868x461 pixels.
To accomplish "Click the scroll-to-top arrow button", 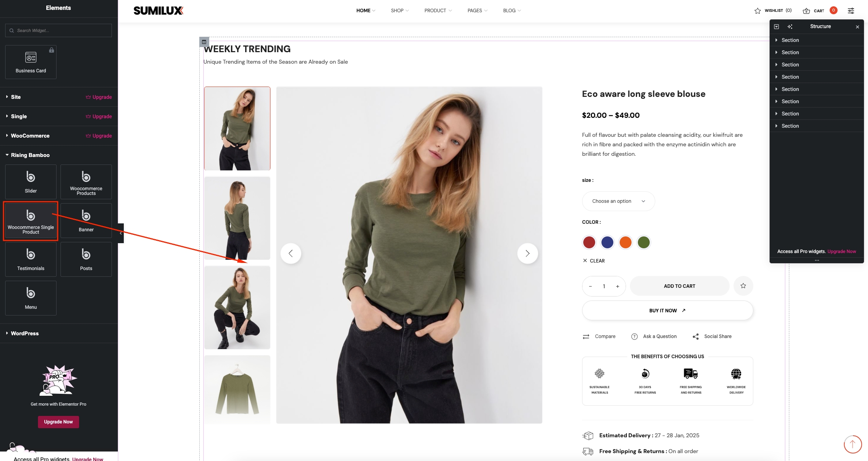I will [852, 444].
